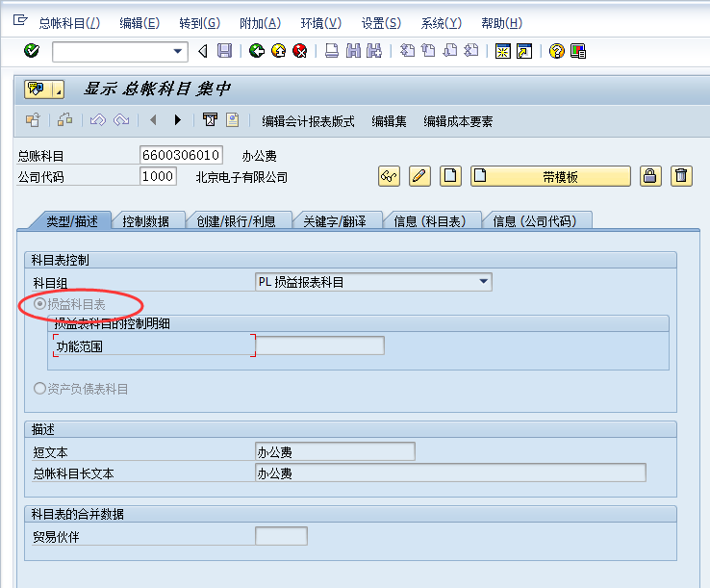Click the Generate Shortcut icon
This screenshot has width=710, height=588.
click(x=524, y=51)
